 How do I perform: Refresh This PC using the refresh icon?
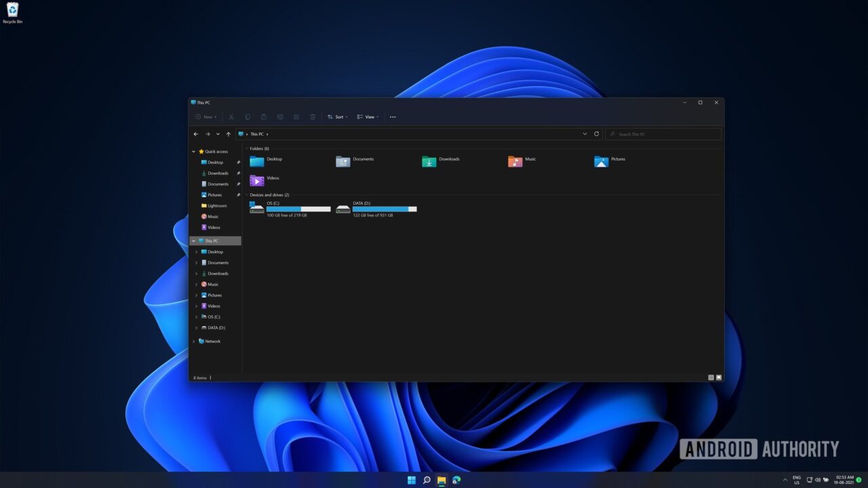(596, 134)
